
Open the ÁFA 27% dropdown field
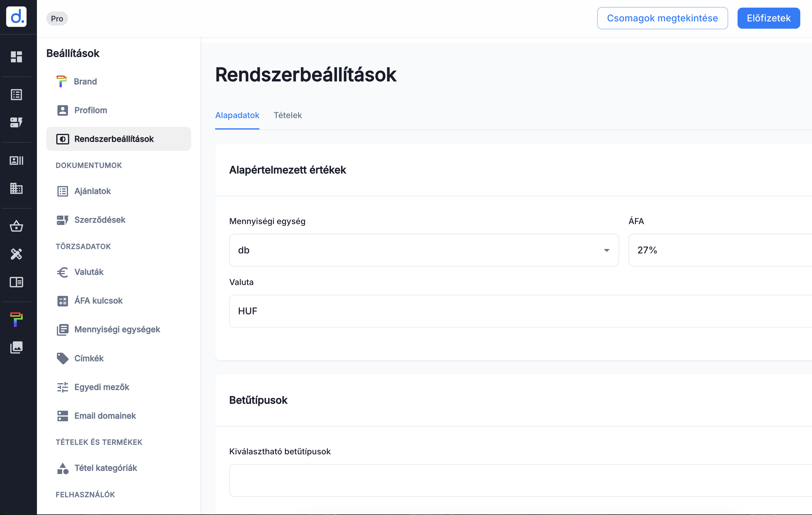[x=718, y=250]
